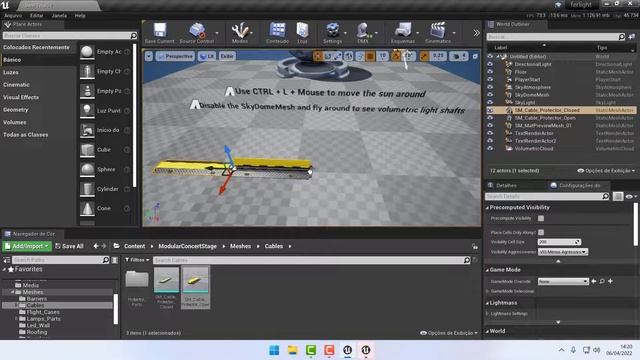Open Visibility Aggressiveness combo box

[x=563, y=252]
